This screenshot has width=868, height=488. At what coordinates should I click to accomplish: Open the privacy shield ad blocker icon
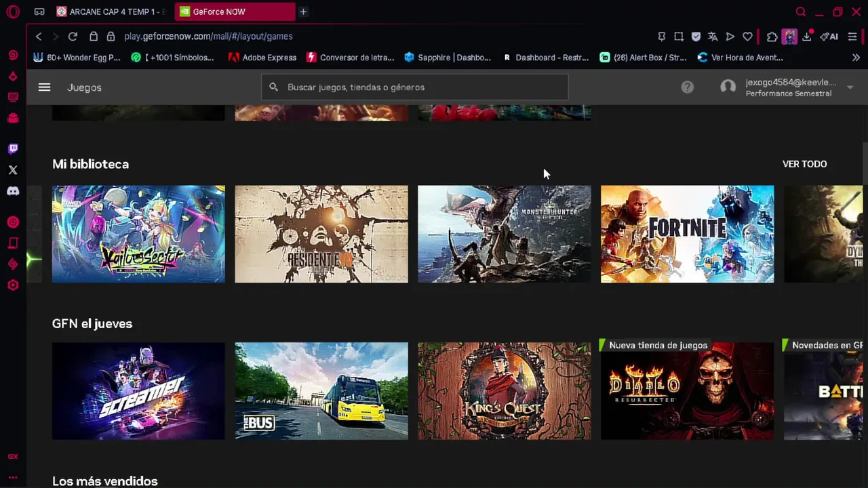coord(696,37)
